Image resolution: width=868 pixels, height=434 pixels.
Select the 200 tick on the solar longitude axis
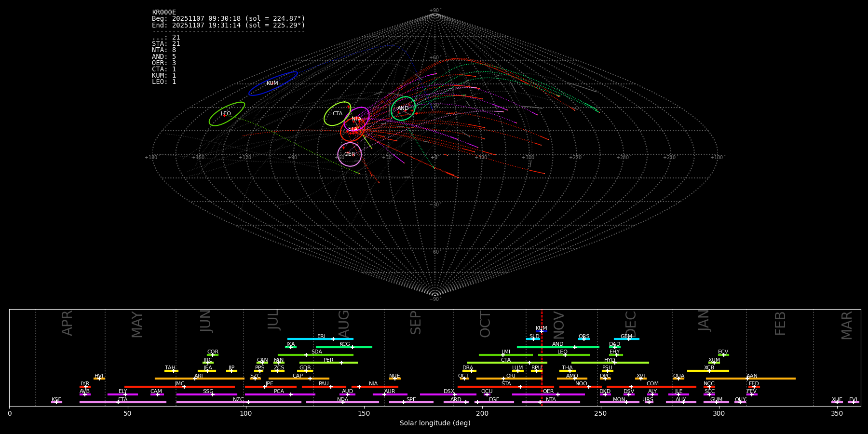[x=482, y=414]
